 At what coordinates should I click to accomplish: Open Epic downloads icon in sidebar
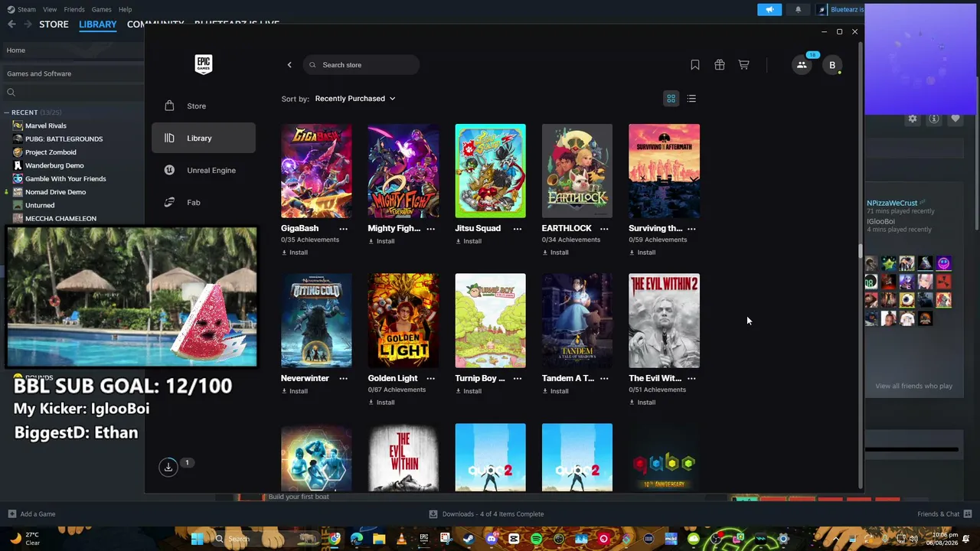point(168,467)
